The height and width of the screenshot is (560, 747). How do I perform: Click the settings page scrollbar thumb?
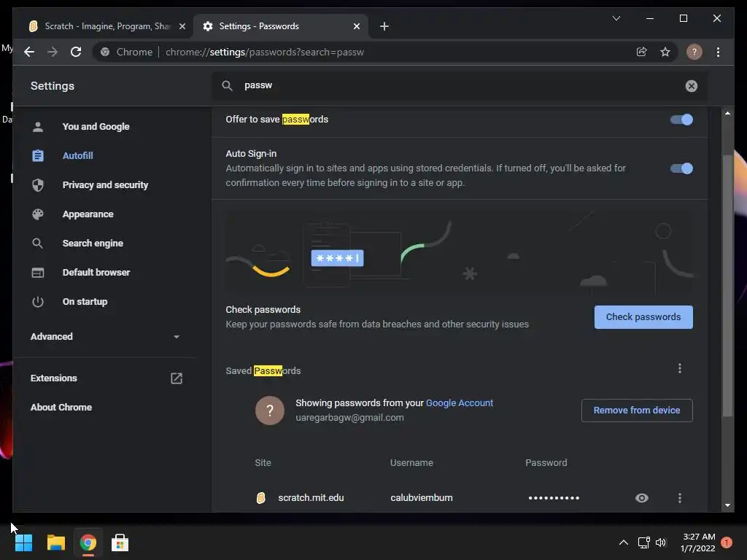727,286
